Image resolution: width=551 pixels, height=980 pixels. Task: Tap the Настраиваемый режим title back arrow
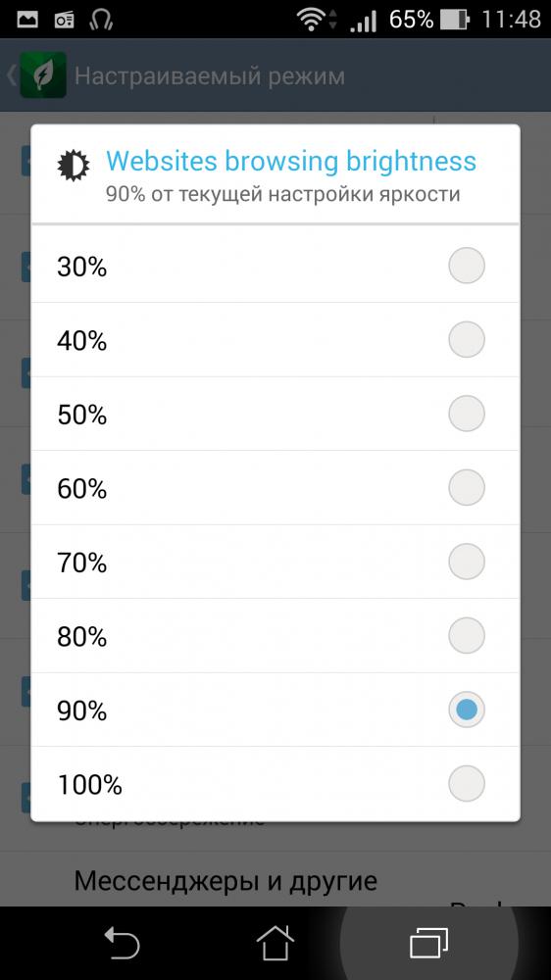pos(11,75)
